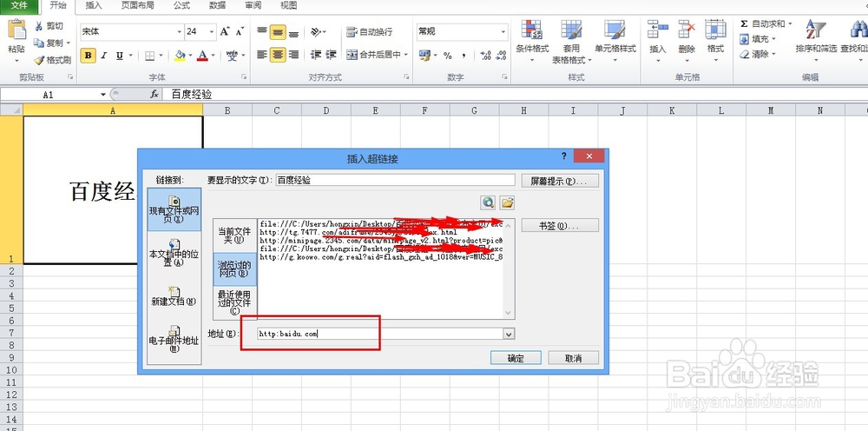Toggle Italic formatting
868x431 pixels.
[x=103, y=56]
